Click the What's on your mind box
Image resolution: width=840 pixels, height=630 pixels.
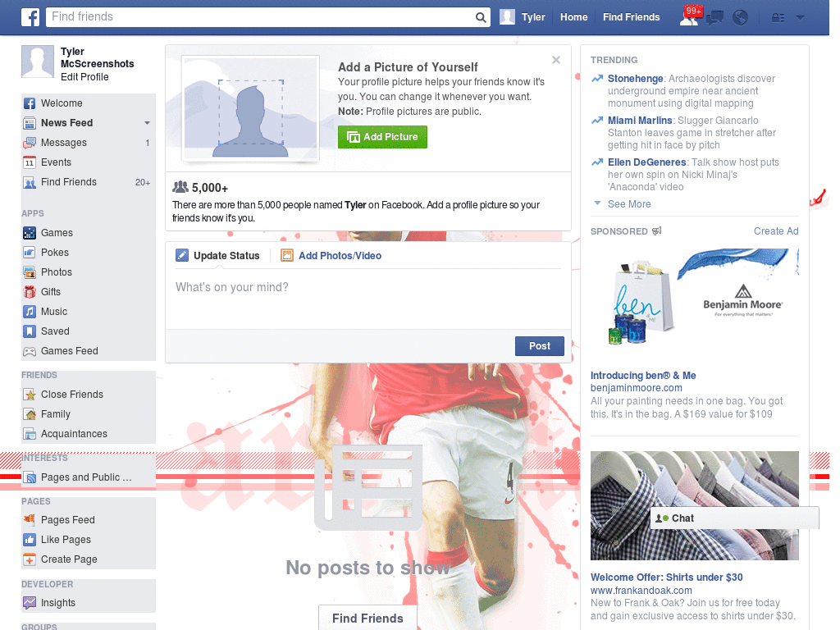coord(368,300)
